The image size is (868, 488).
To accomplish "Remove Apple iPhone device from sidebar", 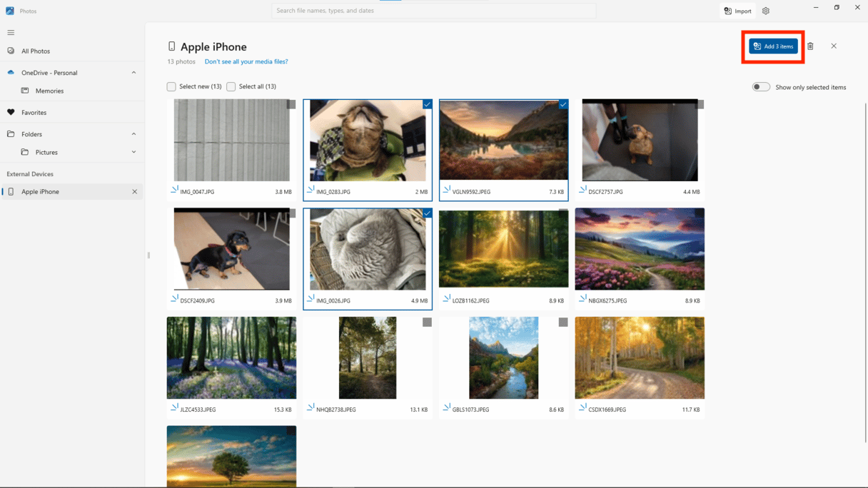I will click(134, 192).
